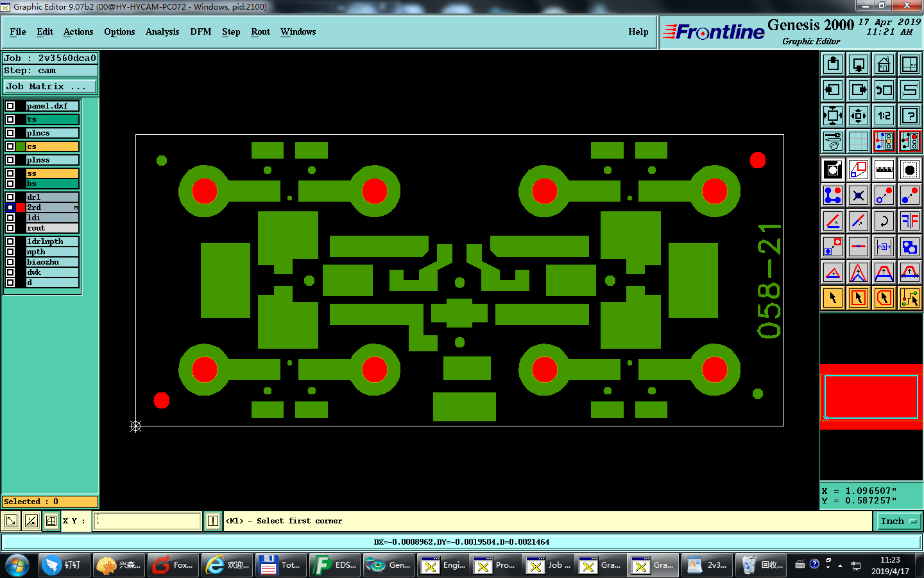Image resolution: width=924 pixels, height=578 pixels.
Task: Click the mirror F icon
Action: click(x=910, y=221)
